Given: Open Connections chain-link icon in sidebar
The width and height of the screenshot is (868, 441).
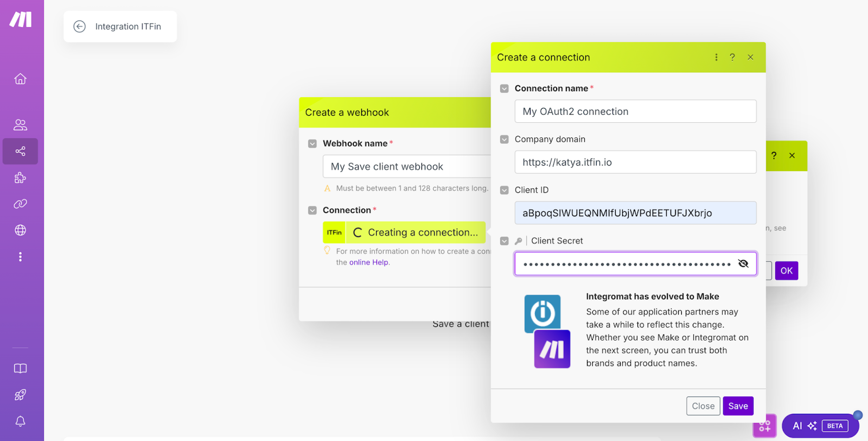Looking at the screenshot, I should click(20, 204).
